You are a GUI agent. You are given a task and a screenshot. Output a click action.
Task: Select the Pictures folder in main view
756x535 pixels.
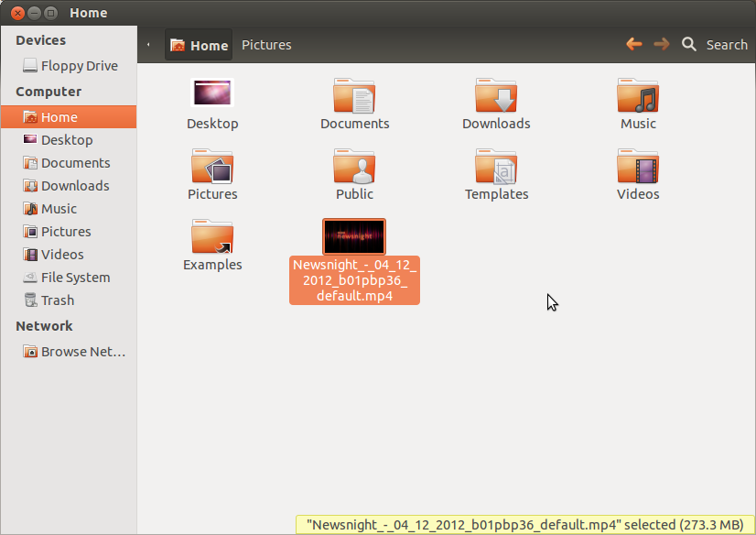212,166
